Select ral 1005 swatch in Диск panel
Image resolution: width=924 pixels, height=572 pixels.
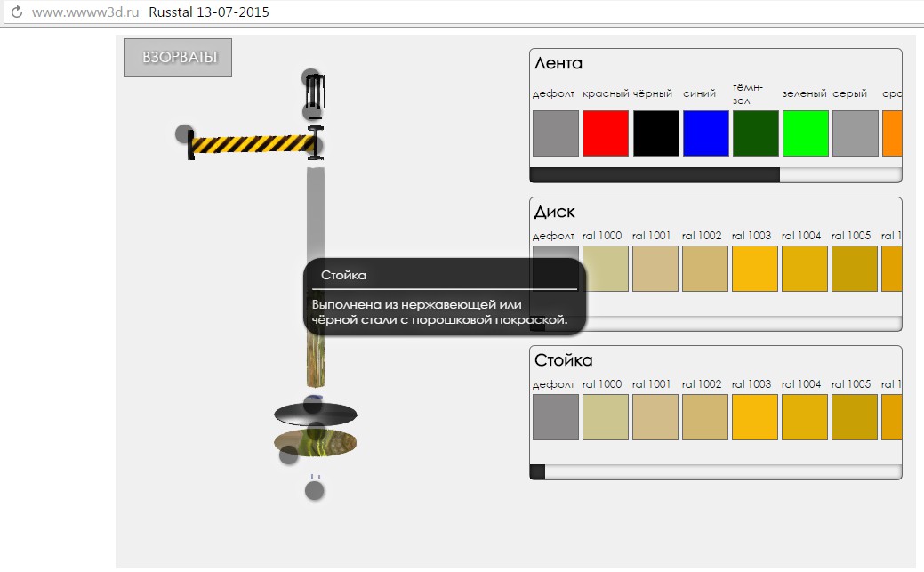tap(855, 269)
